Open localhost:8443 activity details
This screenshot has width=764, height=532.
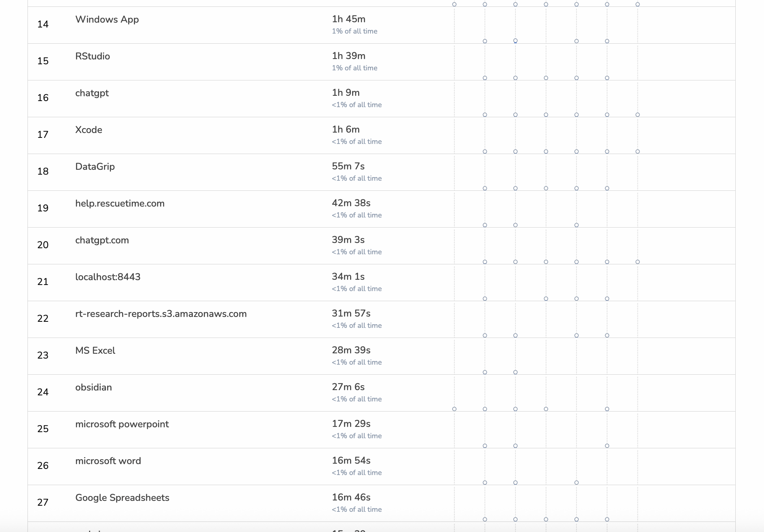pyautogui.click(x=108, y=277)
